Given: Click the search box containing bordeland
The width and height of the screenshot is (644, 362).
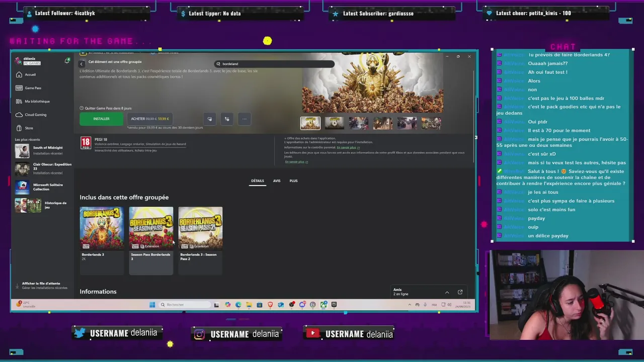Looking at the screenshot, I should pos(274,64).
